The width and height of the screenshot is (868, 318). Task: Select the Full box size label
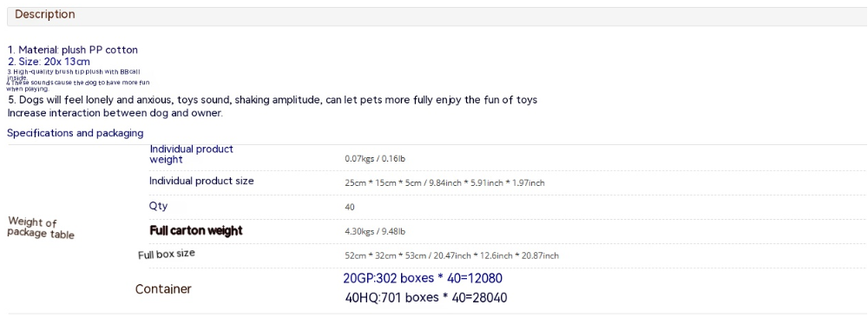click(166, 255)
